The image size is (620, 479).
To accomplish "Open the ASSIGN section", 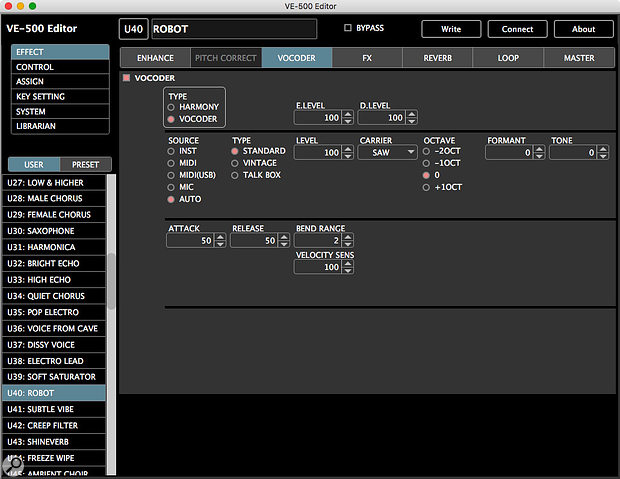I will pos(60,81).
